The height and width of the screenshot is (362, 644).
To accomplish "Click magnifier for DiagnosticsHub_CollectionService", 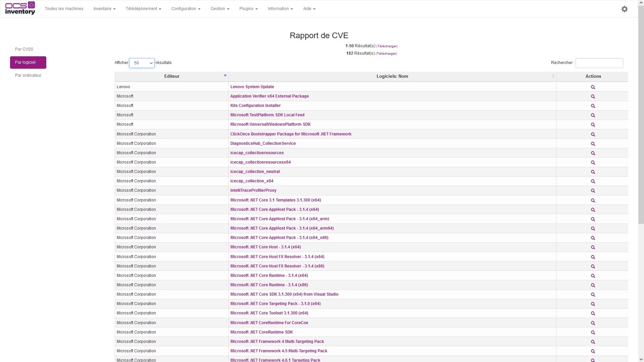I will coord(593,144).
